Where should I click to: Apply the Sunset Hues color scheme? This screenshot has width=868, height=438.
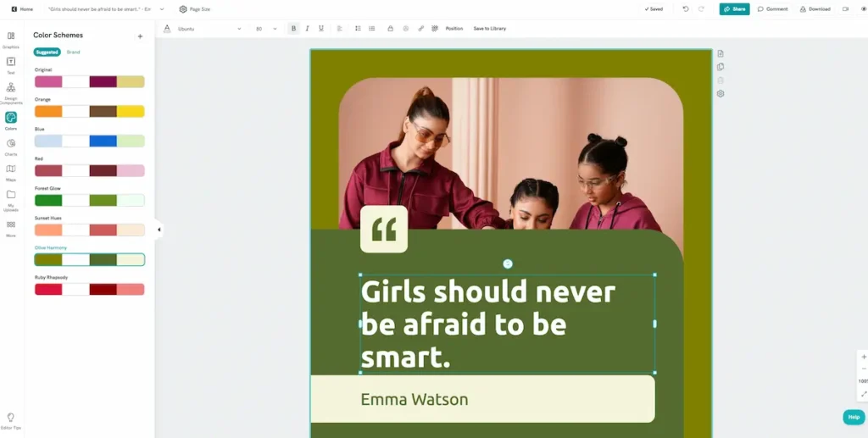click(x=90, y=230)
